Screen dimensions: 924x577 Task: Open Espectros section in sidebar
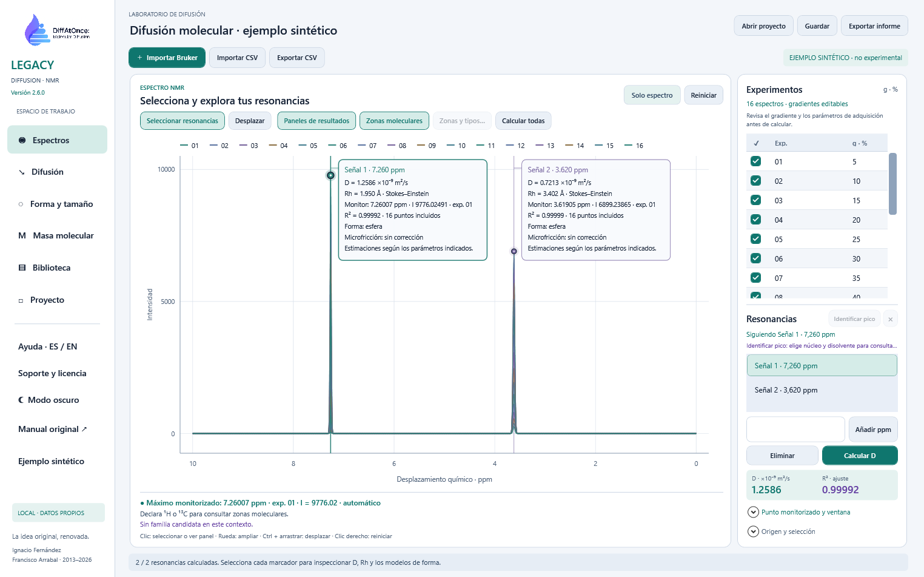coord(57,140)
